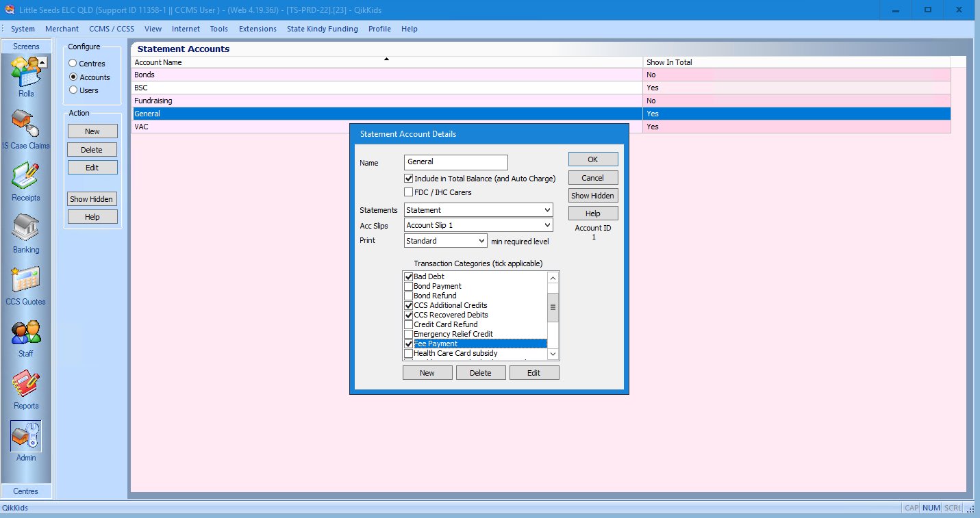Select the BSC account row
The height and width of the screenshot is (518, 980).
coord(541,88)
